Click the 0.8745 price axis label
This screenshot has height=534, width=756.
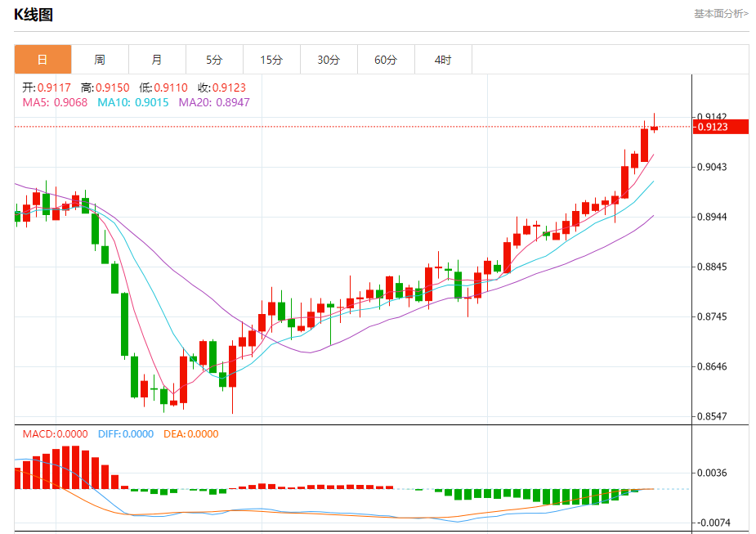tap(712, 316)
